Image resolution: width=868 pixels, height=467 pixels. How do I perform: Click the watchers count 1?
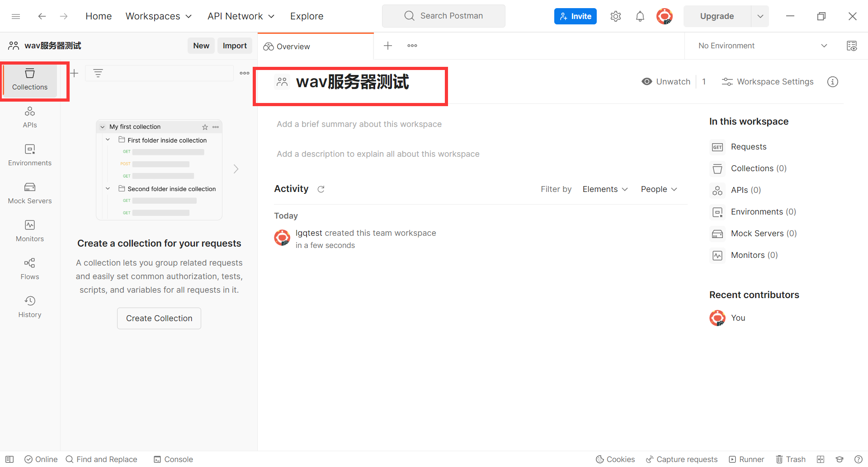[x=704, y=82]
